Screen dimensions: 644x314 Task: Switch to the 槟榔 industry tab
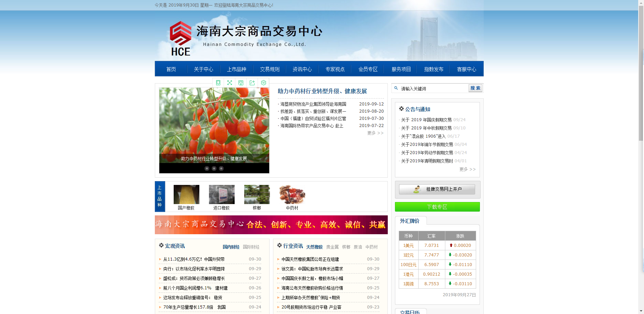(x=346, y=247)
